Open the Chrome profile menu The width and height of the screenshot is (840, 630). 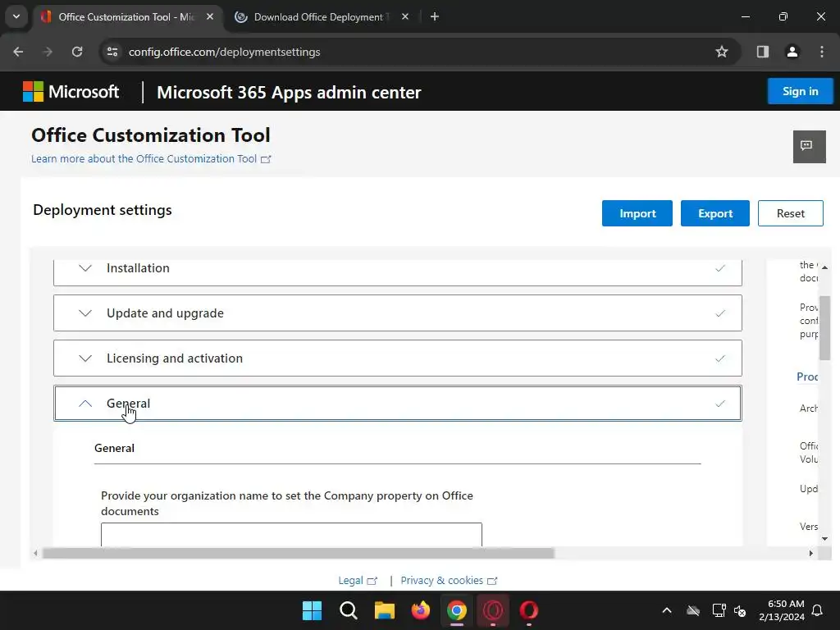[x=792, y=52]
